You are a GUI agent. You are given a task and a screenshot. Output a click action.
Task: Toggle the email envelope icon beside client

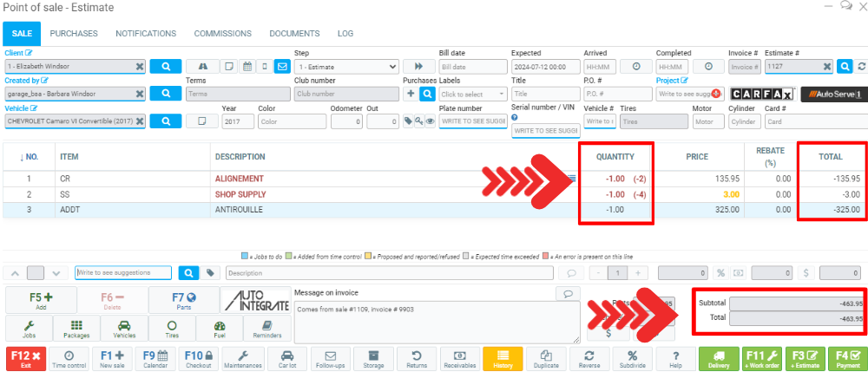point(282,66)
